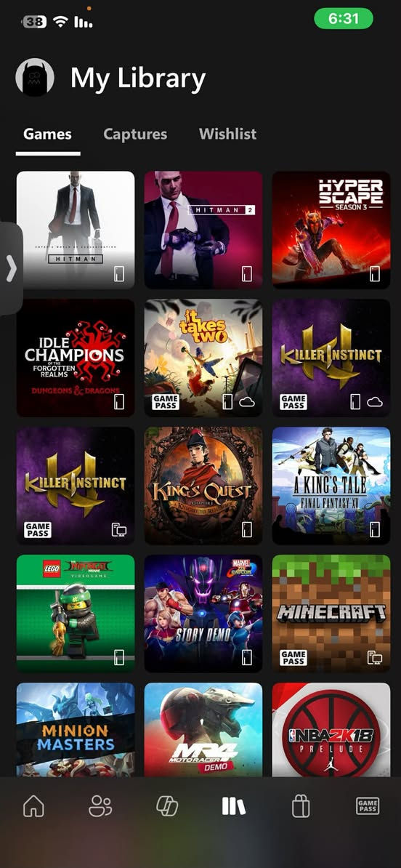Tap the cloud icon on It Takes Two
Viewport: 401px width, 868px height.
tap(247, 402)
